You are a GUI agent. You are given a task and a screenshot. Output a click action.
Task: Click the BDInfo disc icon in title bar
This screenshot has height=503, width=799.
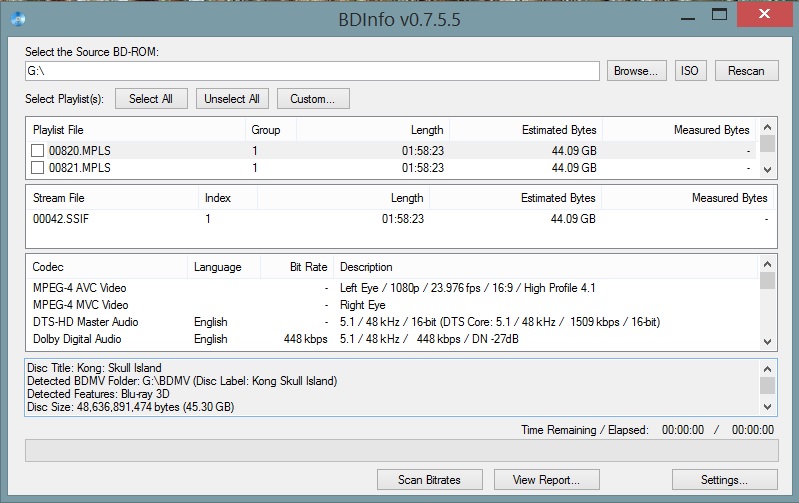tap(18, 19)
